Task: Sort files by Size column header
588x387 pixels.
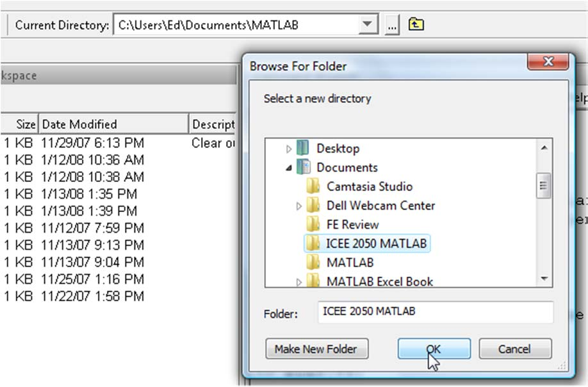Action: pyautogui.click(x=19, y=124)
